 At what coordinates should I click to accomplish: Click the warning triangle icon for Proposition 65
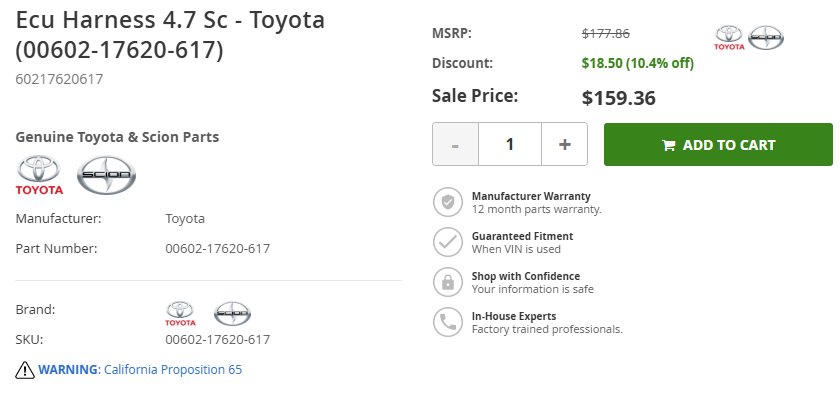coord(25,370)
